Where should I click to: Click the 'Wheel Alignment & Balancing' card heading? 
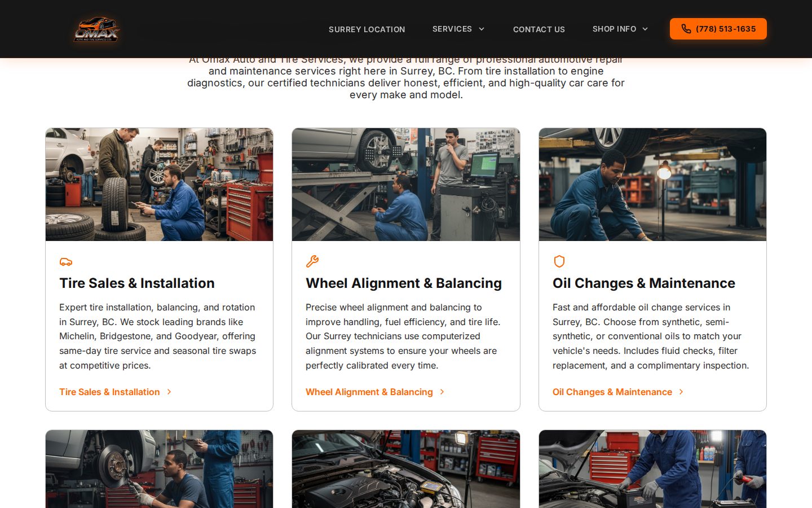(x=404, y=283)
